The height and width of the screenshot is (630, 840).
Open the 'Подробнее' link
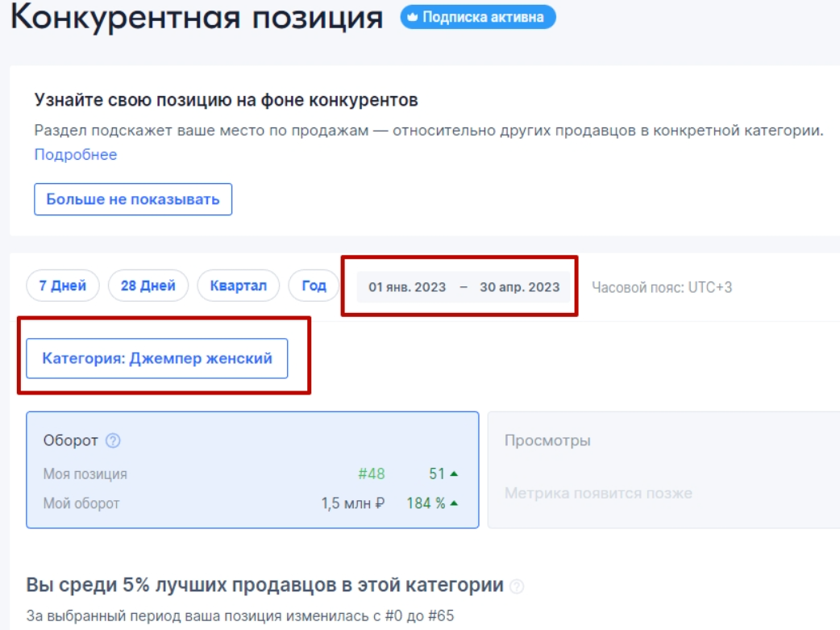[76, 154]
